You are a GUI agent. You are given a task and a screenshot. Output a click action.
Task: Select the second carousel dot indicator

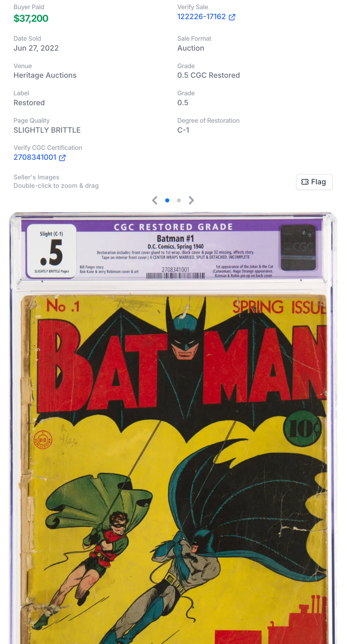coord(179,200)
